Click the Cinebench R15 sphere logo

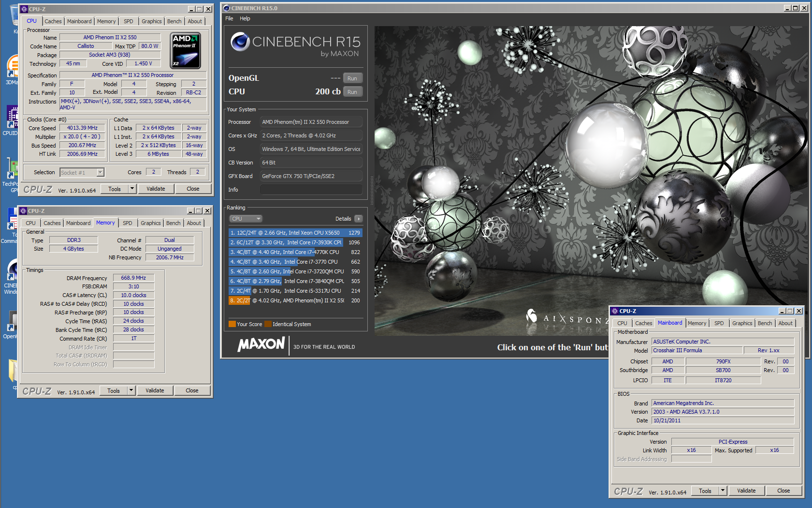240,42
